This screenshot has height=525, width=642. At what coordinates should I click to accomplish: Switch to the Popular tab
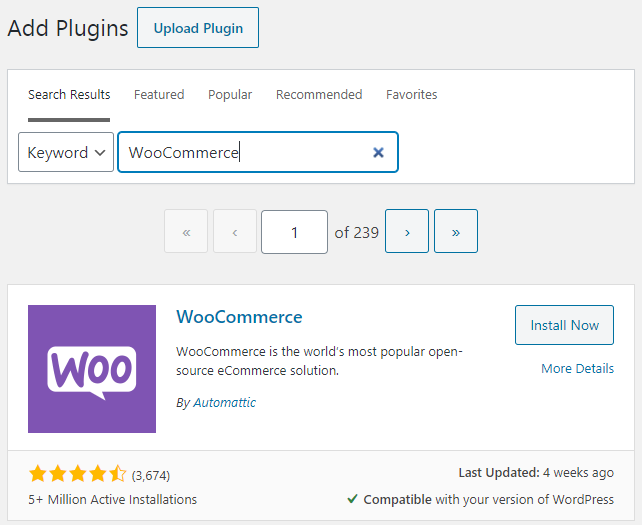point(230,95)
